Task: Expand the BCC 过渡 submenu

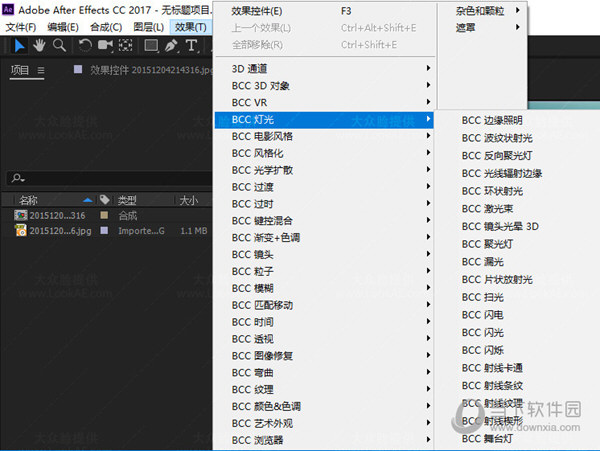Action: [324, 187]
